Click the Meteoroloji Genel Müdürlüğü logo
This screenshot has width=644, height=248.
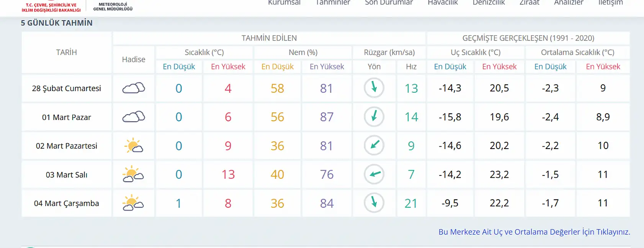pyautogui.click(x=113, y=6)
